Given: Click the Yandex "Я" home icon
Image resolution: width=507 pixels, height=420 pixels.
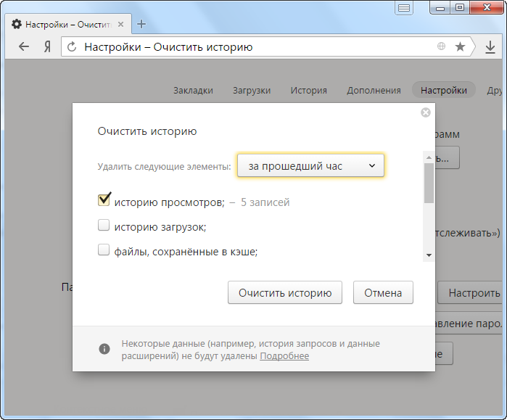Looking at the screenshot, I should tap(47, 47).
